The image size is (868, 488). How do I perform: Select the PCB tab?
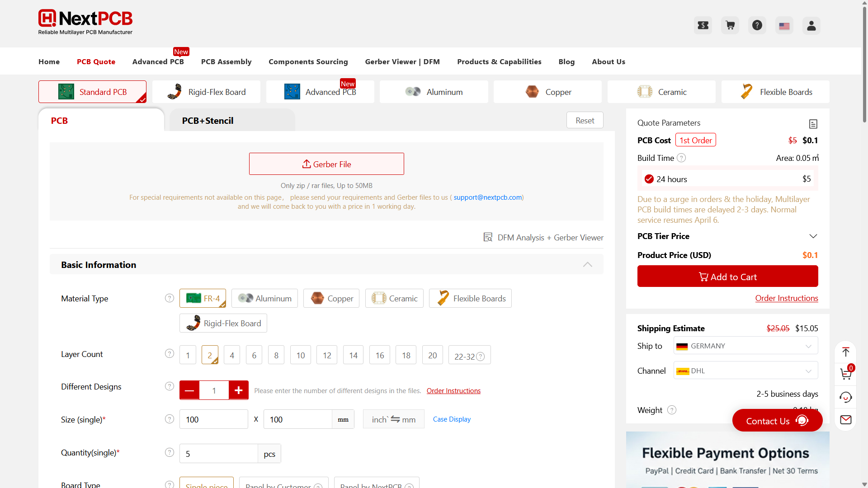(x=101, y=121)
